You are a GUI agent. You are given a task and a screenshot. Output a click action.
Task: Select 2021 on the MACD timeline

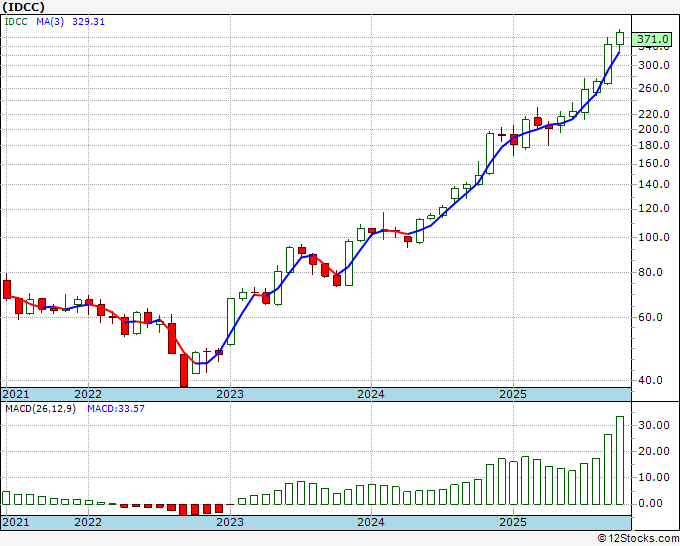(16, 522)
